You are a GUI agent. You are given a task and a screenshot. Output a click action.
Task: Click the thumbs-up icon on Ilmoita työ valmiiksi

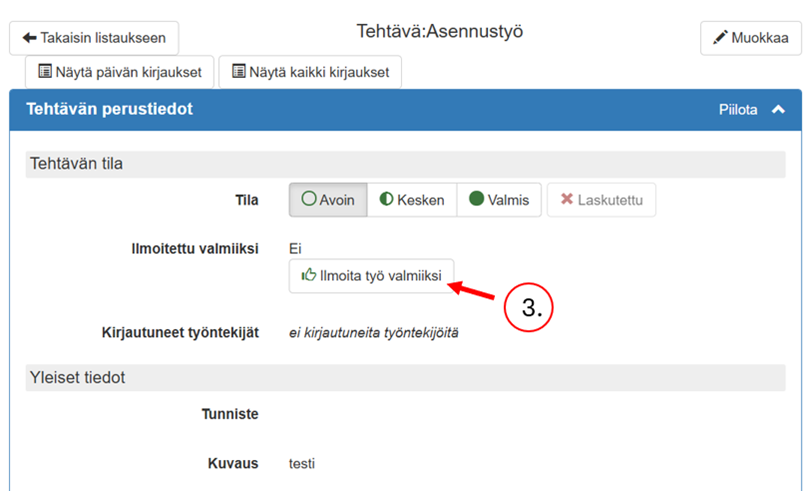309,275
